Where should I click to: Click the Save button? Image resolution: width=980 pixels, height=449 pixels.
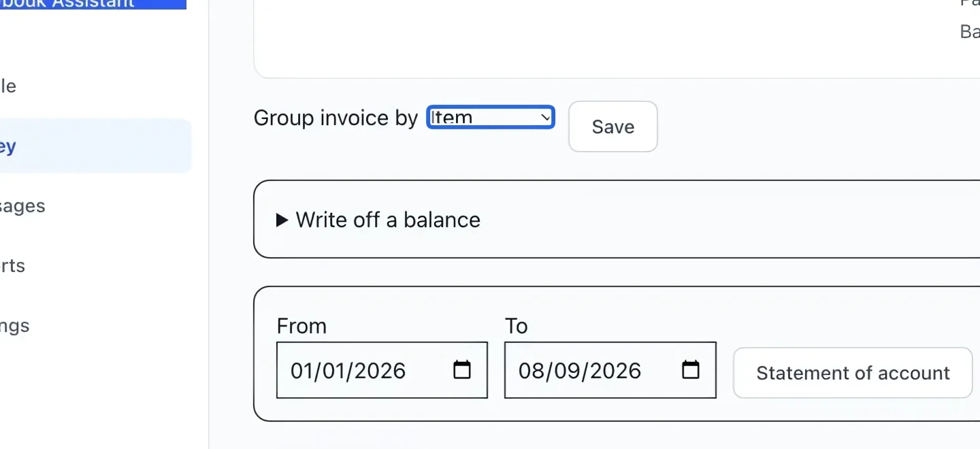pos(612,127)
